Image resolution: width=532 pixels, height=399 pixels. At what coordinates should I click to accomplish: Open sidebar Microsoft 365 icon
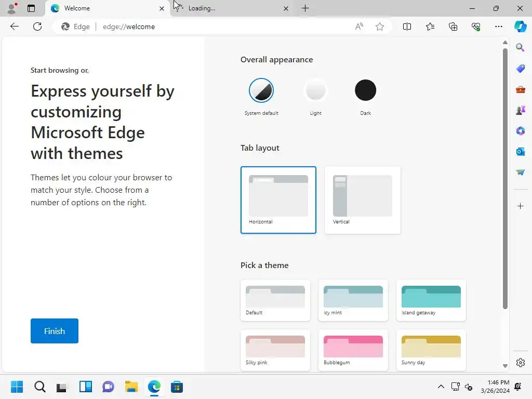click(x=520, y=130)
